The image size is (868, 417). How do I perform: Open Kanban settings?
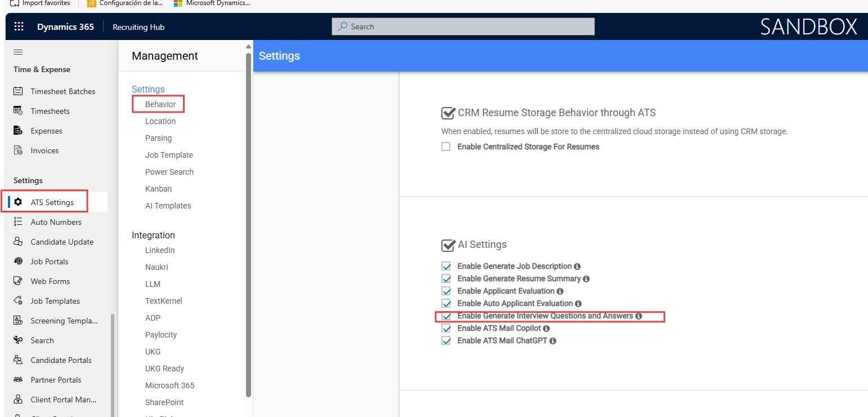coord(159,189)
